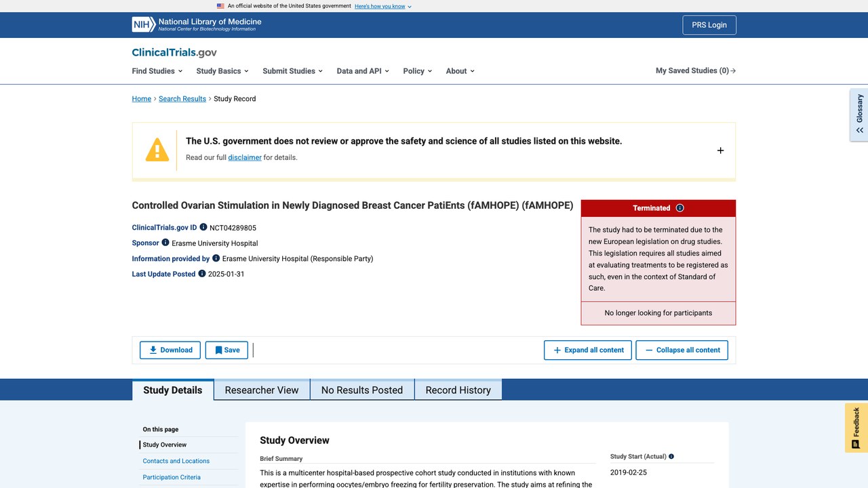
Task: Open the About dropdown menu
Action: 460,70
